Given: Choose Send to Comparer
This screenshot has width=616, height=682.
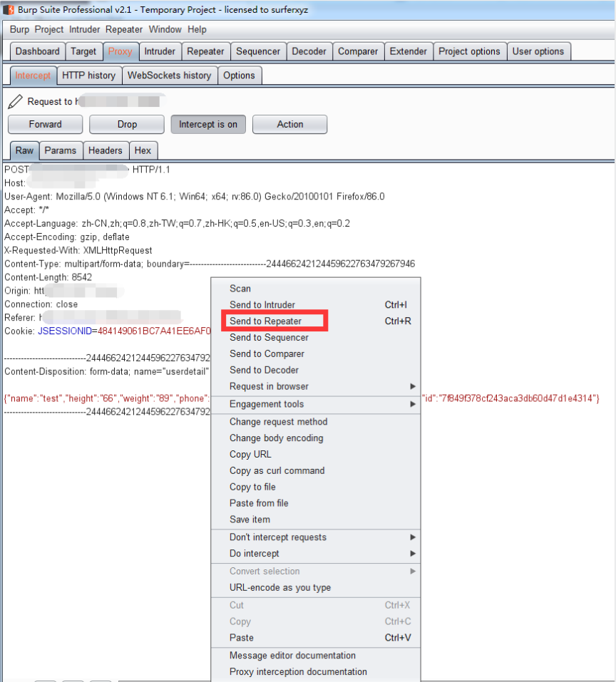Looking at the screenshot, I should [316, 353].
